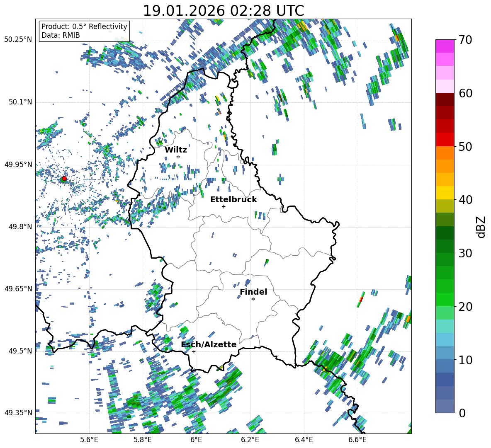Viewport: 491px width, 448px height.
Task: Click the Data: RMIB text
Action: (x=61, y=35)
